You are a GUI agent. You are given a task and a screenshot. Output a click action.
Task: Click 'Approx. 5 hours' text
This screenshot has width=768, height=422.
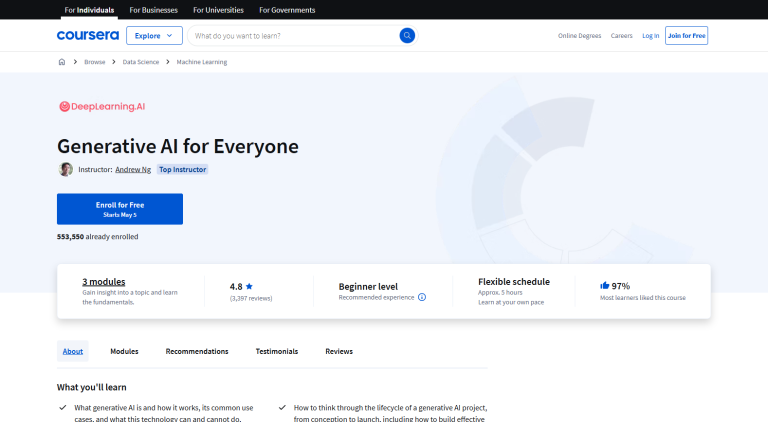coord(500,292)
